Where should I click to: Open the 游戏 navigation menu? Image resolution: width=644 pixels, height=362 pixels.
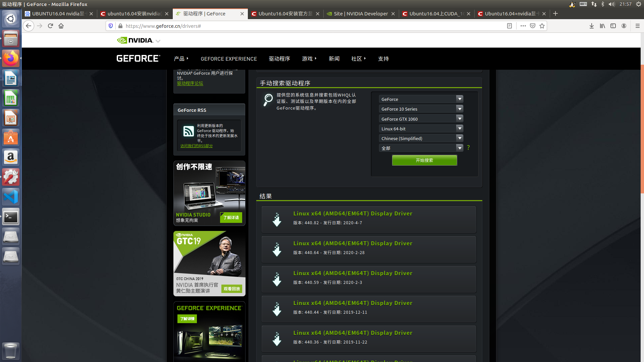point(309,59)
